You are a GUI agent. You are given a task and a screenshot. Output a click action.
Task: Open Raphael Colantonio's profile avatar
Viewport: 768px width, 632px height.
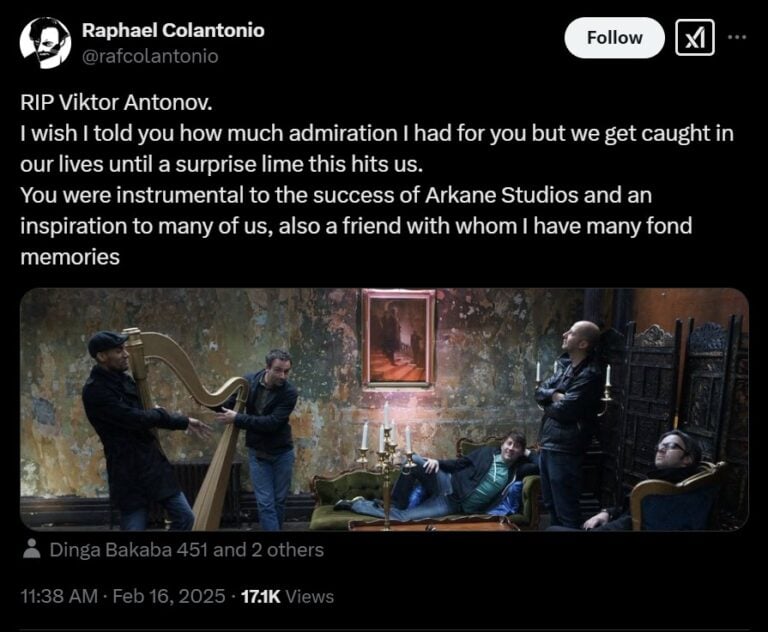click(45, 43)
